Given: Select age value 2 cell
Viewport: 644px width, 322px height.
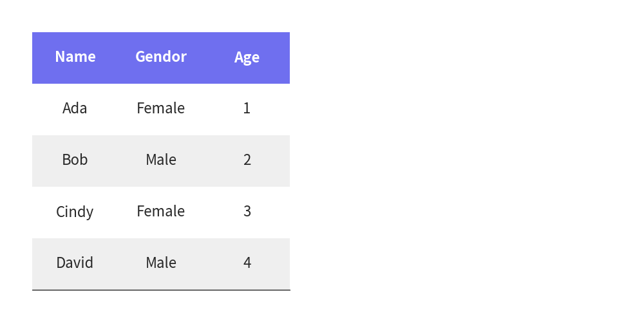Looking at the screenshot, I should coord(247,159).
